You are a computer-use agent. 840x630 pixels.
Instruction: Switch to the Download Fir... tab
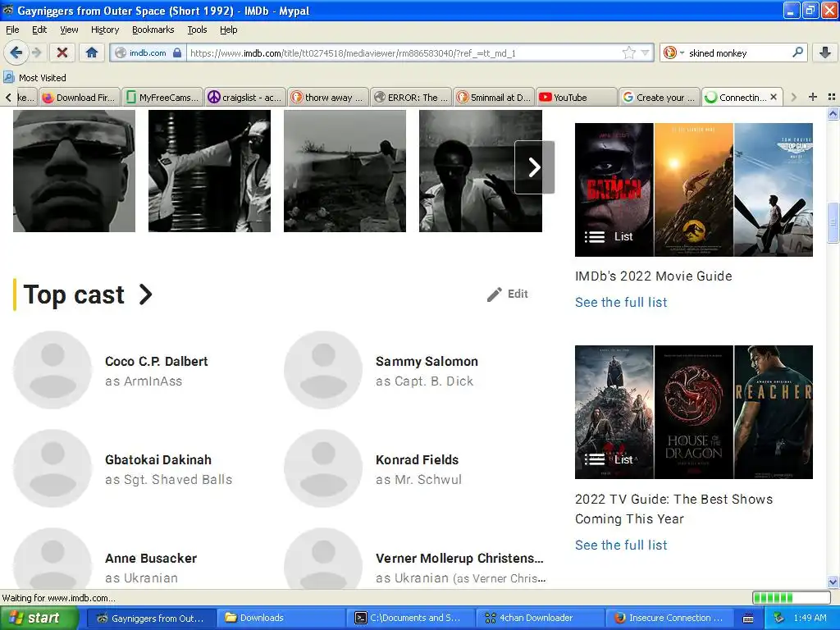point(80,97)
